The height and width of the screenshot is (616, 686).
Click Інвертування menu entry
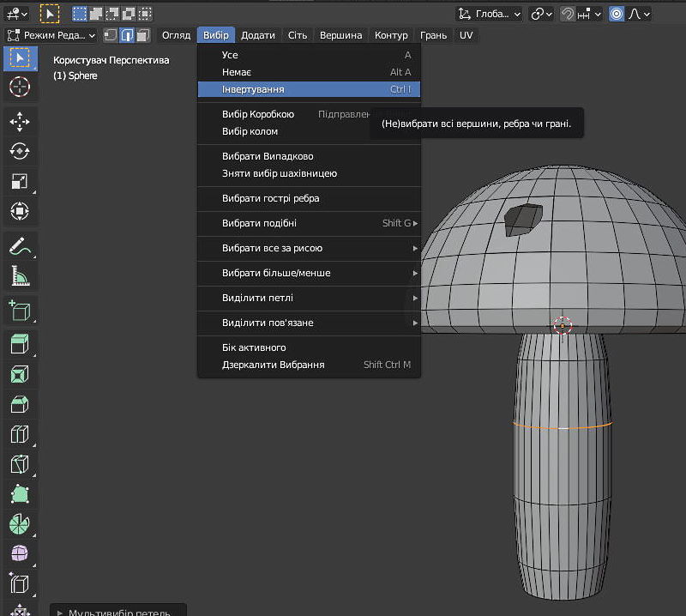(309, 89)
